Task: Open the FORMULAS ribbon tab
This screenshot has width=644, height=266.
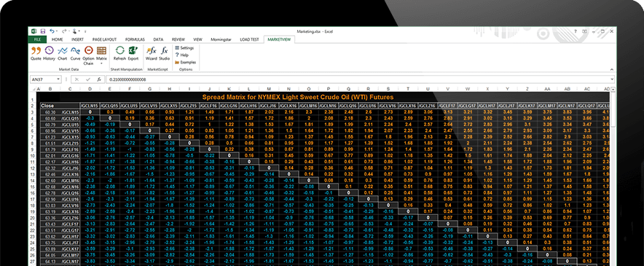Action: tap(135, 39)
